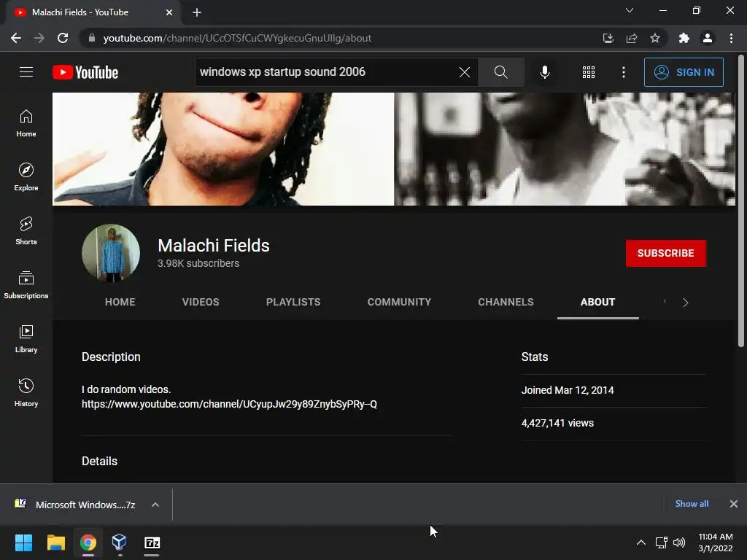The height and width of the screenshot is (560, 747).
Task: Switch to the VIDEOS tab
Action: tap(201, 302)
